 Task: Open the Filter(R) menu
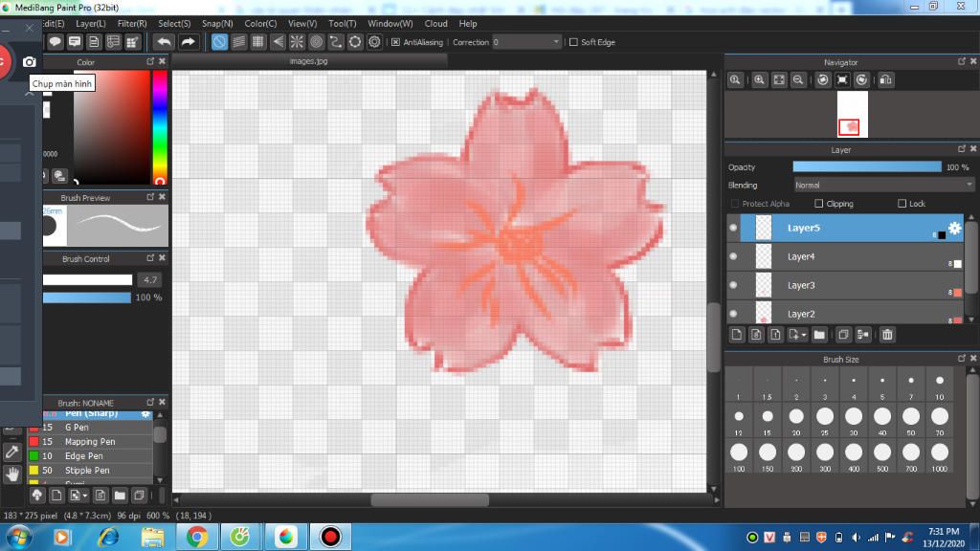point(132,23)
